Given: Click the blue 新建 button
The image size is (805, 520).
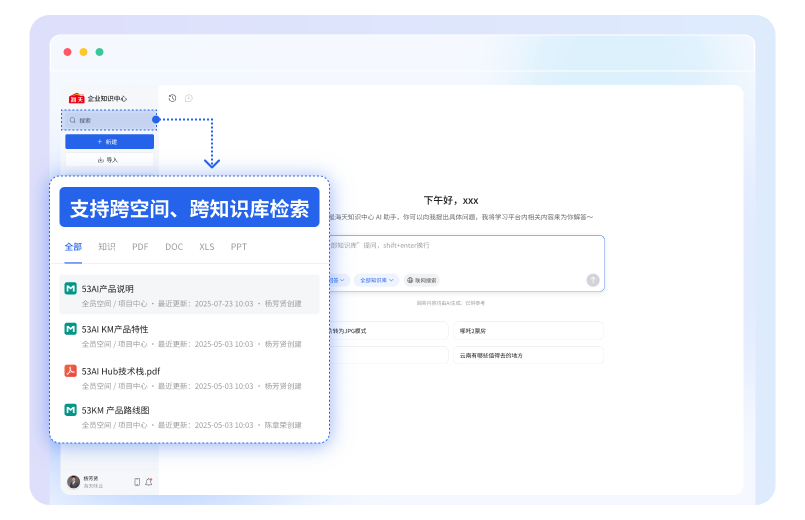Looking at the screenshot, I should [x=109, y=142].
